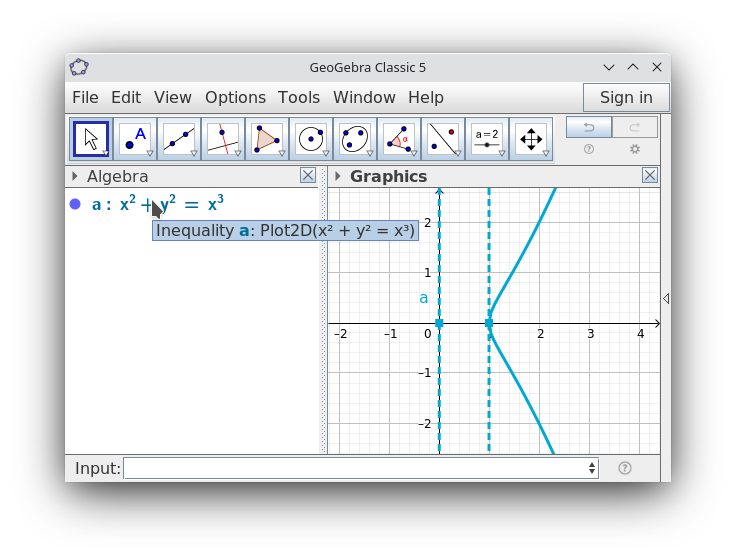Activate the Move Graphics View tool

coord(531,139)
